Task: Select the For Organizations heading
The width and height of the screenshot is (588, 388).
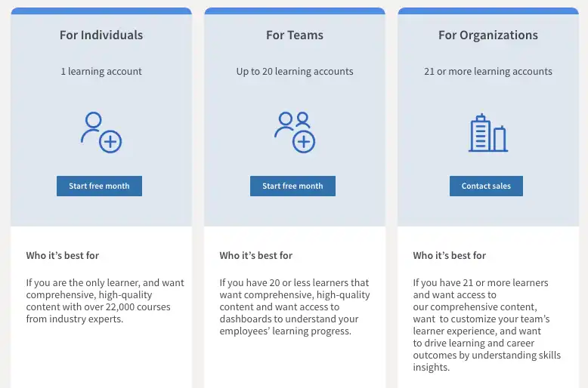Action: [487, 35]
